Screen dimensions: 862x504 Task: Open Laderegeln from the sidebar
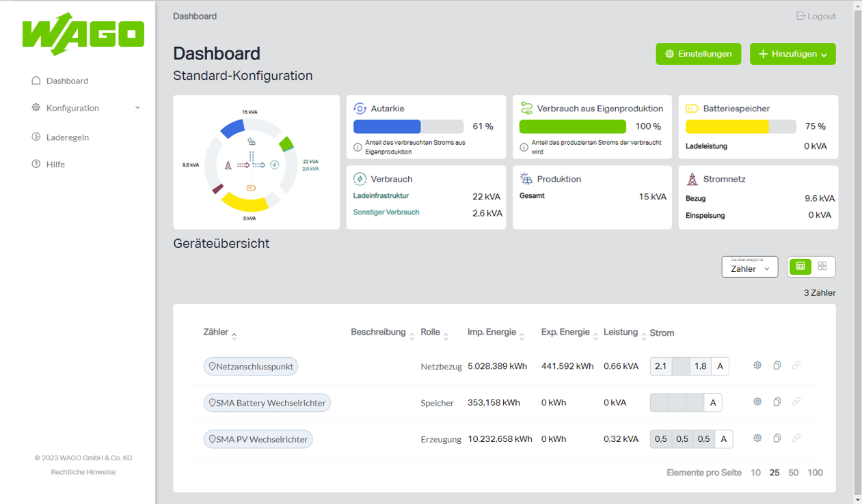pos(67,137)
